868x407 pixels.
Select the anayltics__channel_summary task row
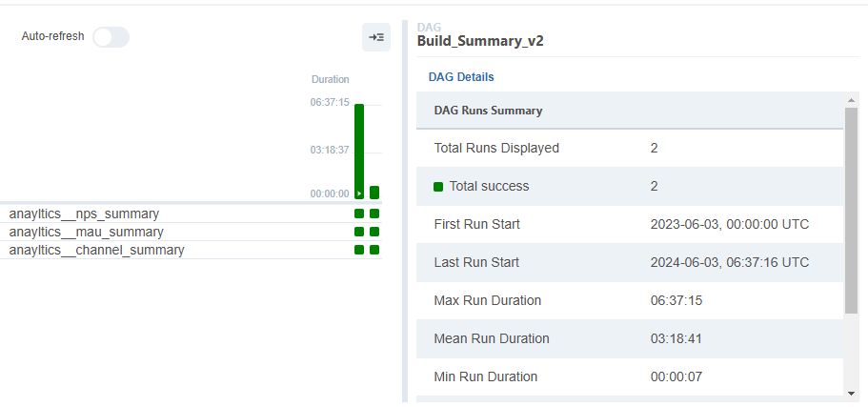191,250
